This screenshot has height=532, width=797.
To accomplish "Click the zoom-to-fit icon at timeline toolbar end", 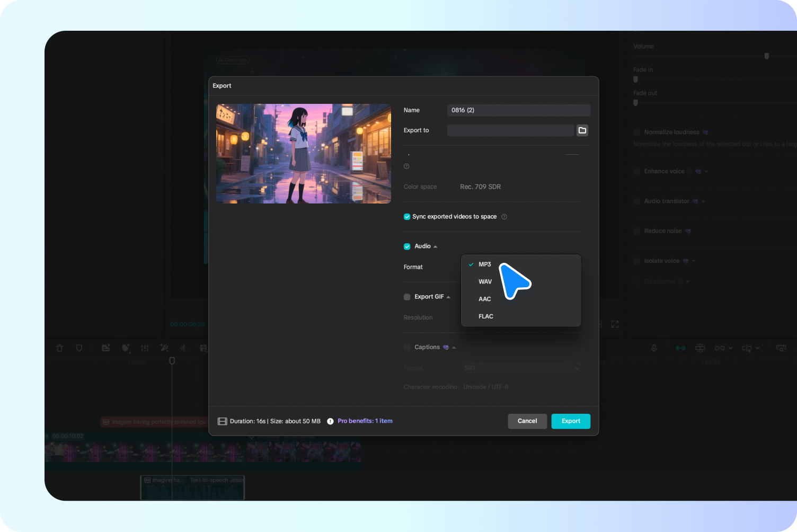I will 781,348.
